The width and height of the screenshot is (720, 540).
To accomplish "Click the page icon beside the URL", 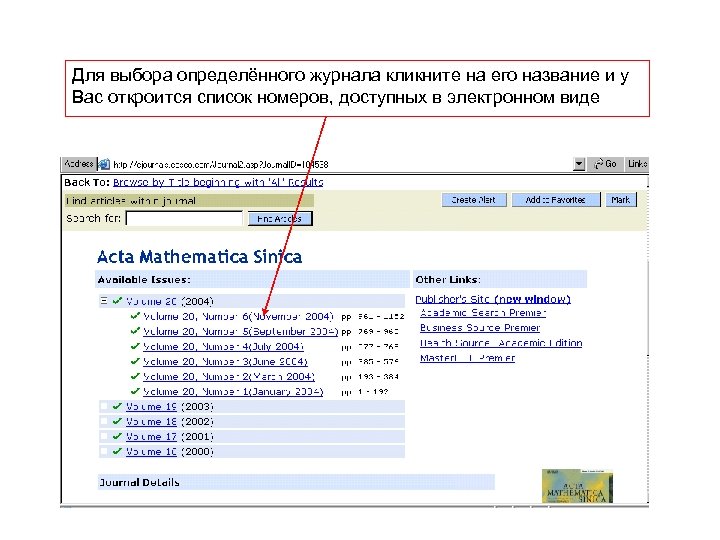I will [x=104, y=164].
